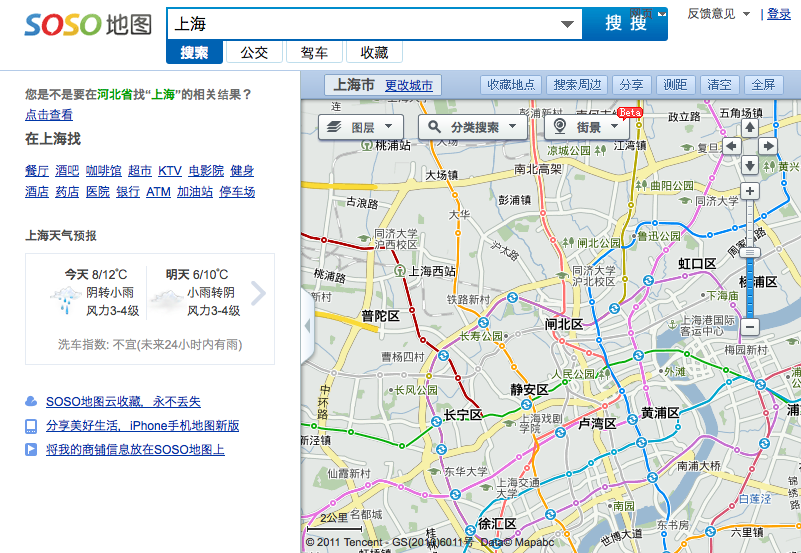Image resolution: width=801 pixels, height=553 pixels.
Task: Zoom in with the plus button
Action: tap(749, 191)
